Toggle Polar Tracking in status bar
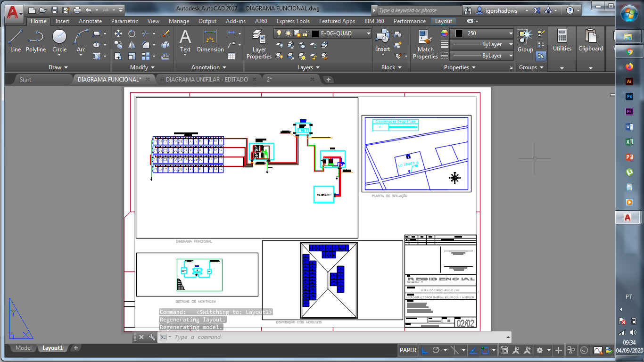Image resolution: width=644 pixels, height=362 pixels. tap(437, 350)
